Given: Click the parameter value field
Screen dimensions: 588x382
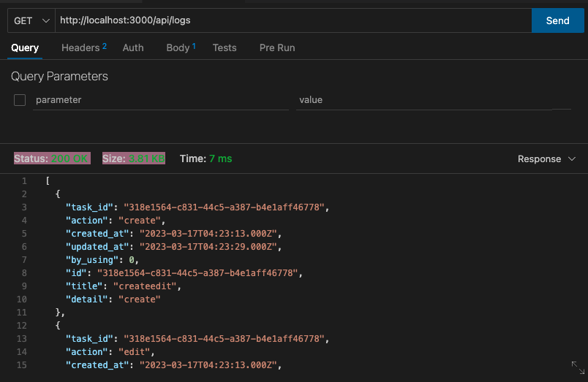Looking at the screenshot, I should (423, 100).
